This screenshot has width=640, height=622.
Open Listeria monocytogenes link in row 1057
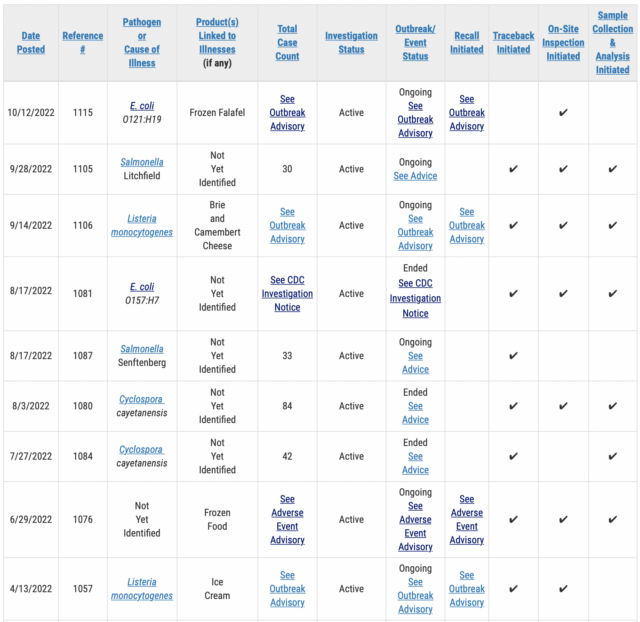(142, 589)
